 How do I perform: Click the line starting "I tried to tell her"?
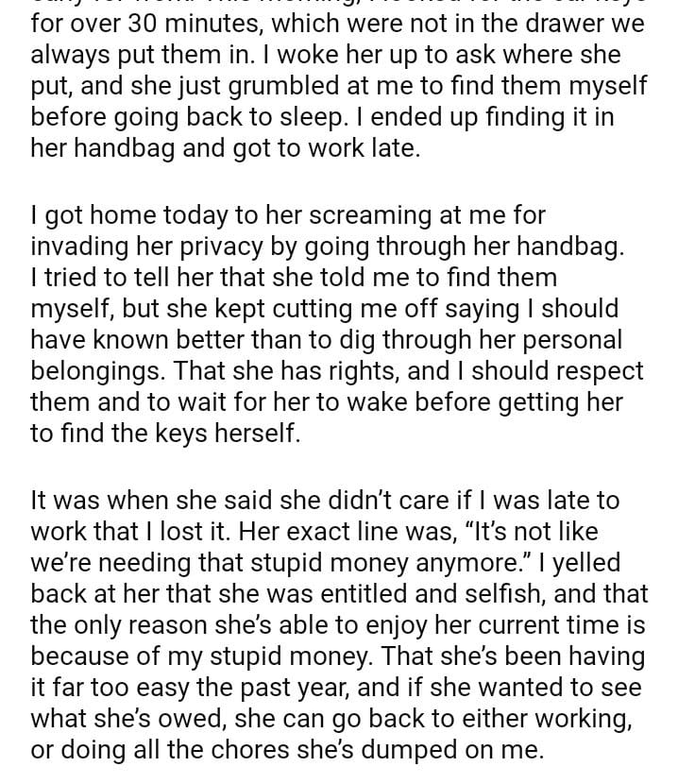pos(294,277)
